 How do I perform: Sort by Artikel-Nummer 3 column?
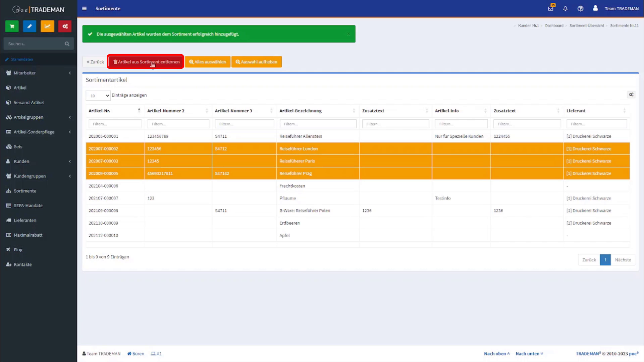pyautogui.click(x=244, y=111)
